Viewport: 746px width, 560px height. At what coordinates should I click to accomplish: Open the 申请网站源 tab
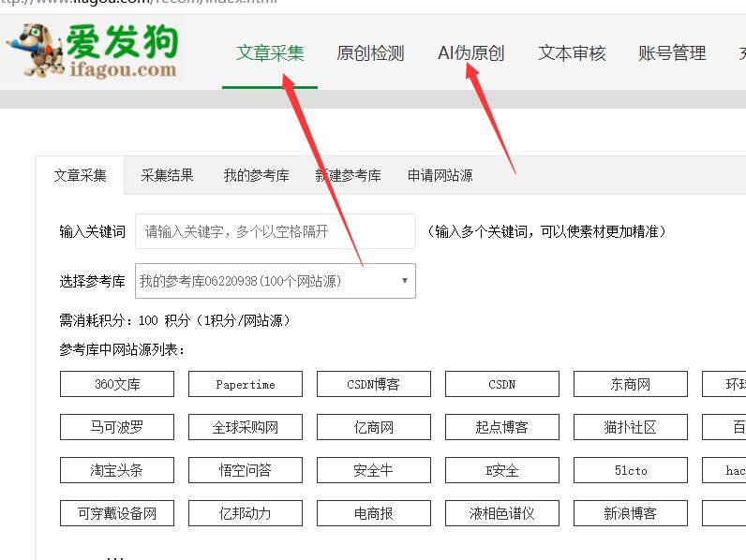[440, 175]
